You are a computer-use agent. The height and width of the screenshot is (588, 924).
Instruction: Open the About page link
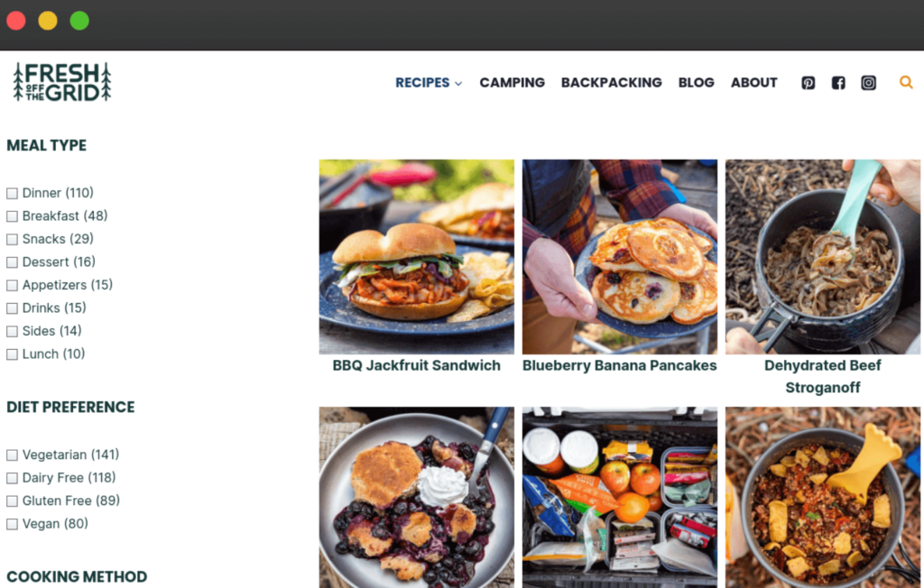[753, 82]
